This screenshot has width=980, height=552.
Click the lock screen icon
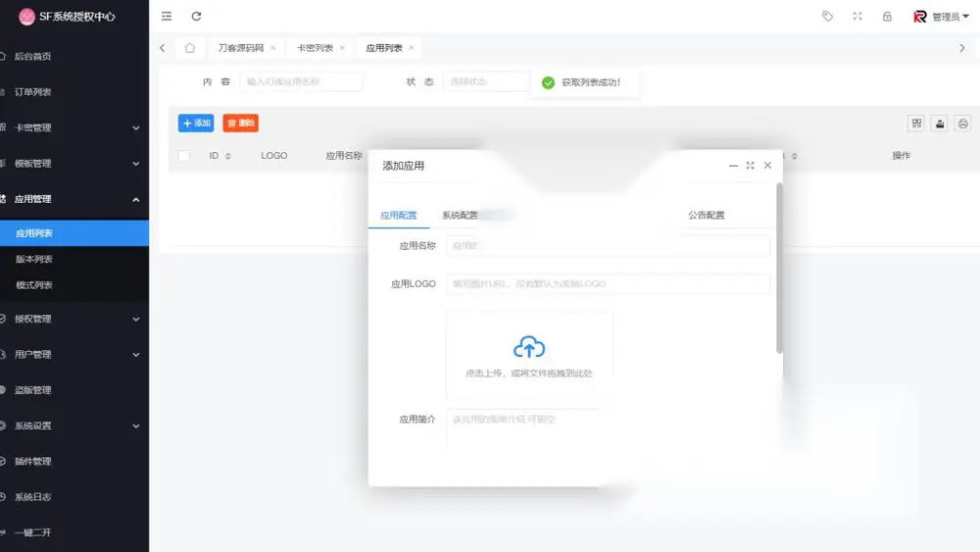click(887, 17)
